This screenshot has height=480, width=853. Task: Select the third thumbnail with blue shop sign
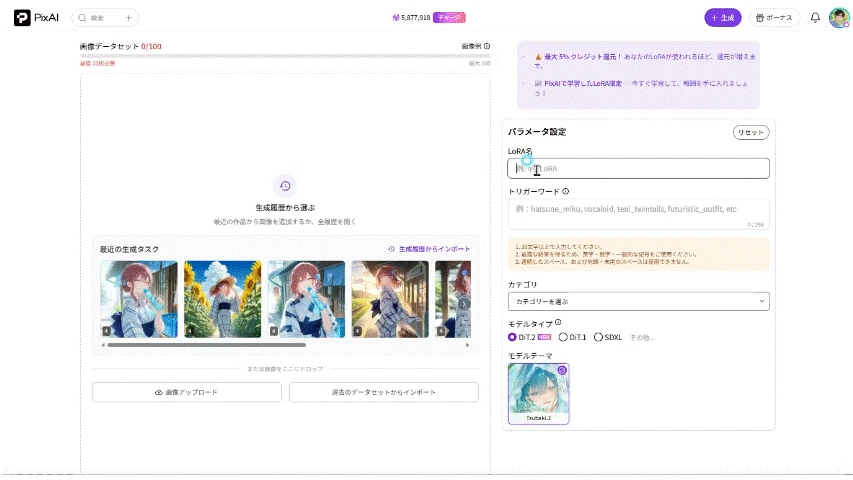click(306, 299)
